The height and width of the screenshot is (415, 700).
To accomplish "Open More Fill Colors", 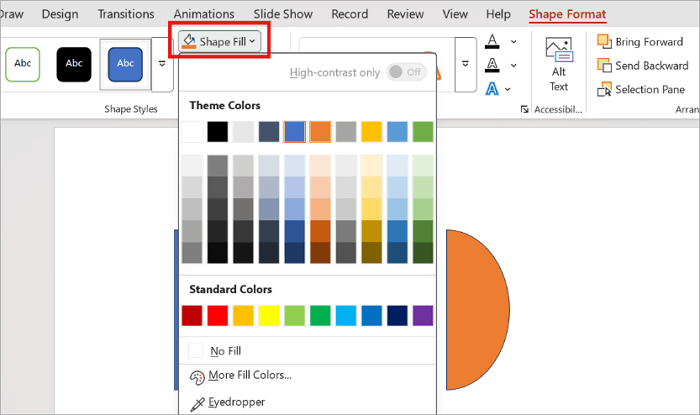I will point(307,376).
